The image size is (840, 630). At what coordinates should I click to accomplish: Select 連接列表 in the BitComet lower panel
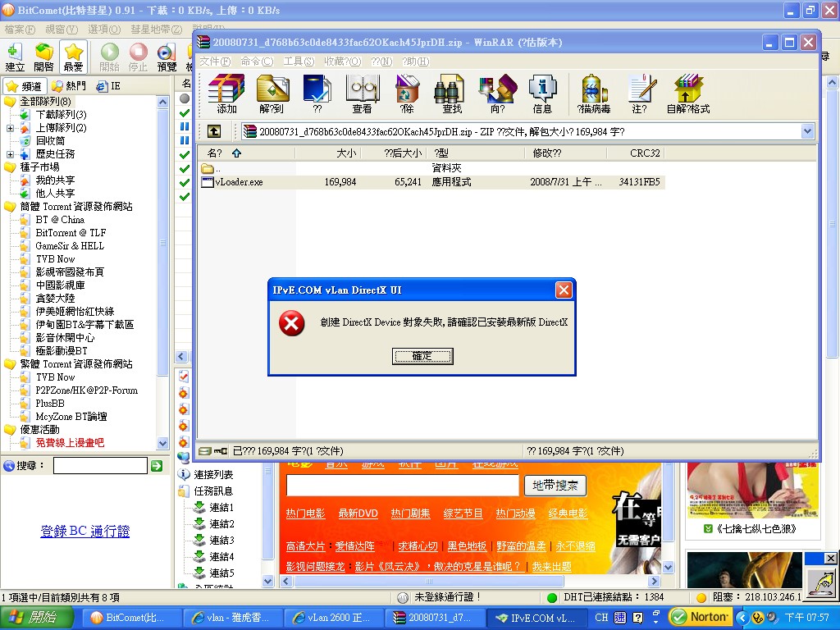coord(213,475)
